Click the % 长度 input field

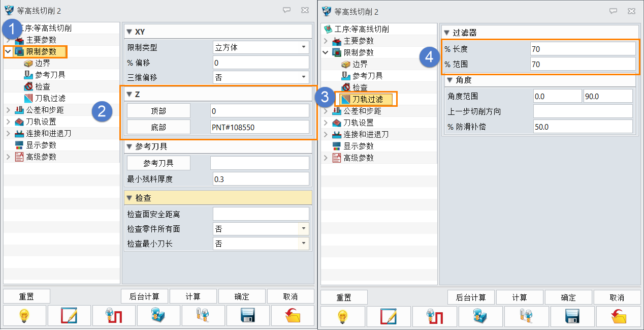click(x=583, y=49)
